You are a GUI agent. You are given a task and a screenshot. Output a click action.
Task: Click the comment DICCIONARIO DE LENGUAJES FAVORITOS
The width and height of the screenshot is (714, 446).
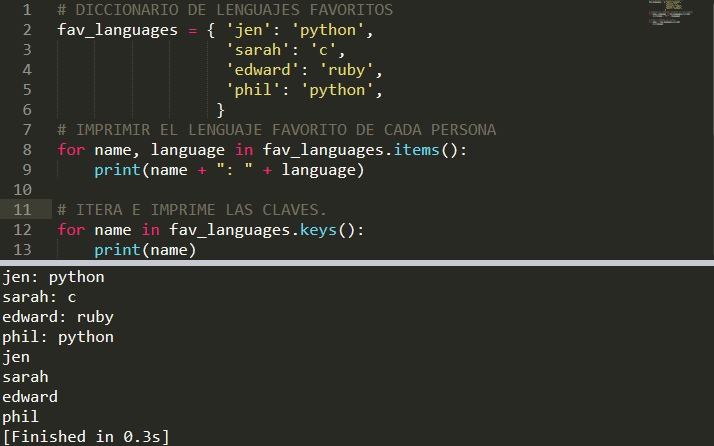pos(225,10)
